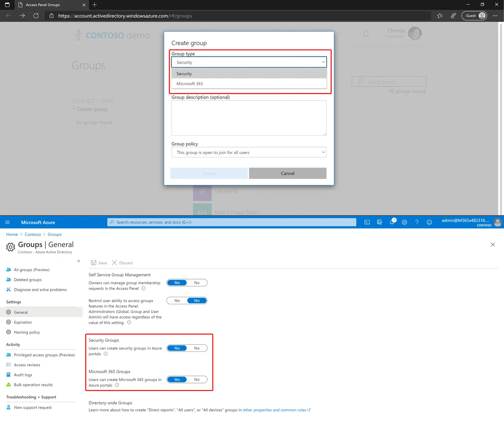Viewport: 504px width, 441px height.
Task: Open Azure portal hamburger menu
Action: [x=8, y=222]
